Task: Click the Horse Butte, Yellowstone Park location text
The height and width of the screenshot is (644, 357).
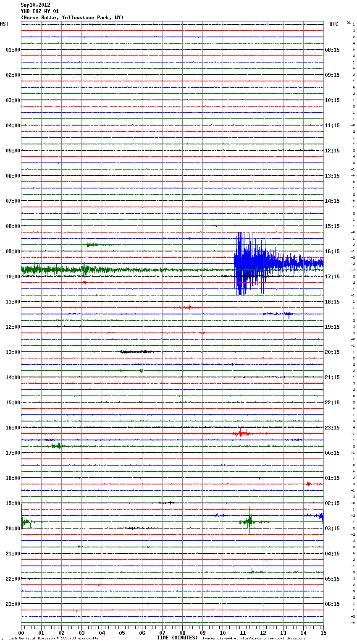Action: (x=72, y=18)
